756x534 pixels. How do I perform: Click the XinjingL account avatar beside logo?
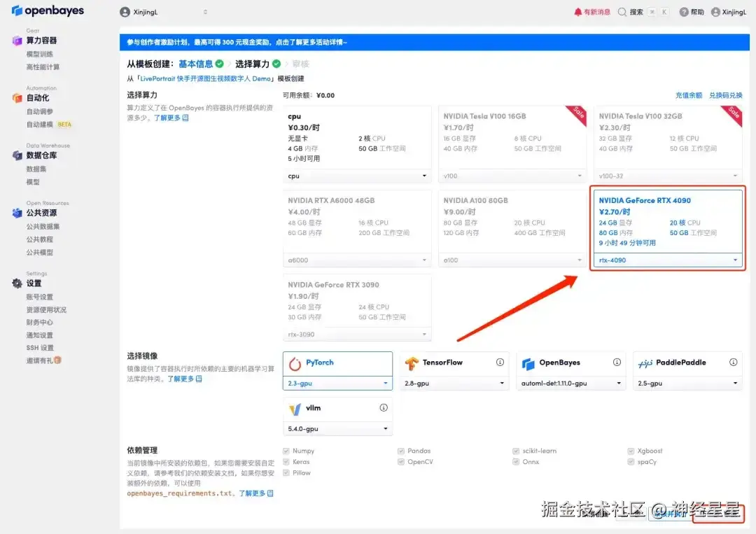click(x=125, y=12)
